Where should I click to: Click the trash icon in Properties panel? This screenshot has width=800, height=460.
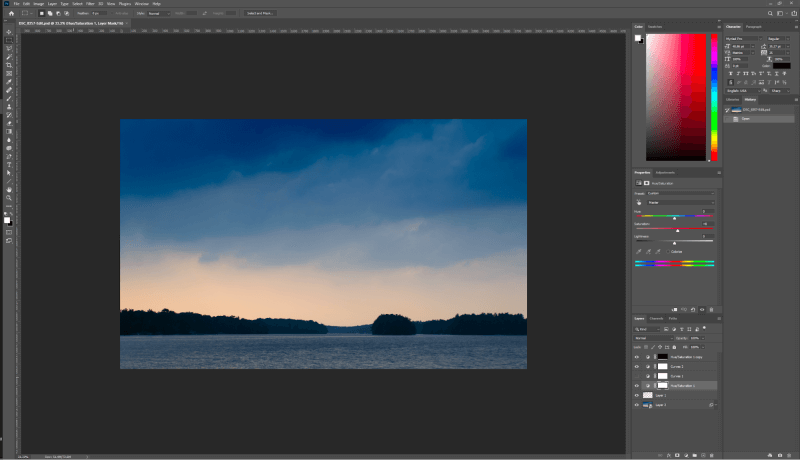(x=711, y=309)
